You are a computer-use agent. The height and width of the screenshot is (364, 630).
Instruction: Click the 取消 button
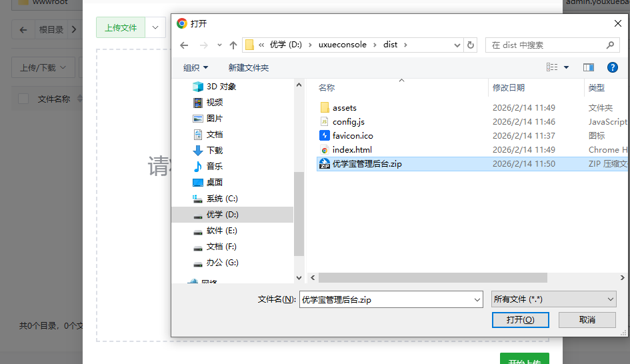click(587, 320)
